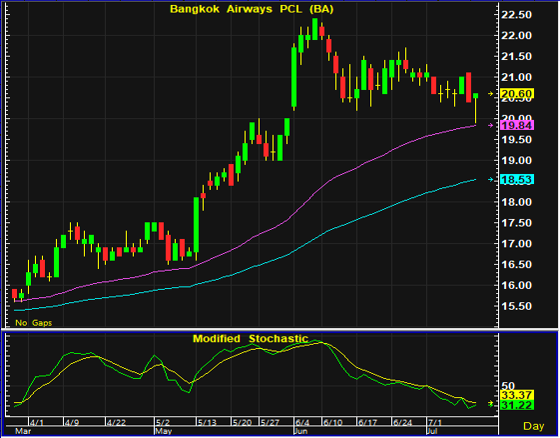Viewport: 560px width, 438px height.
Task: Click the 22.50 price axis label
Action: pos(516,15)
